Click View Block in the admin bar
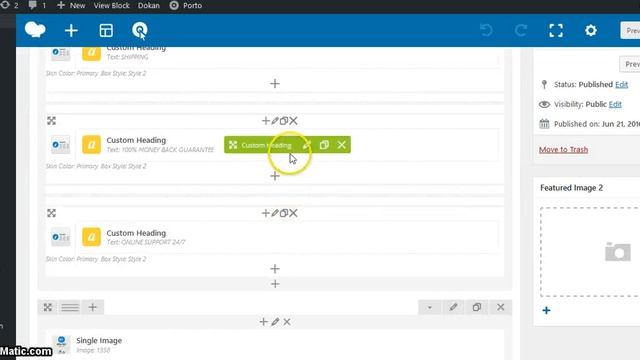This screenshot has width=640, height=360. pyautogui.click(x=111, y=5)
